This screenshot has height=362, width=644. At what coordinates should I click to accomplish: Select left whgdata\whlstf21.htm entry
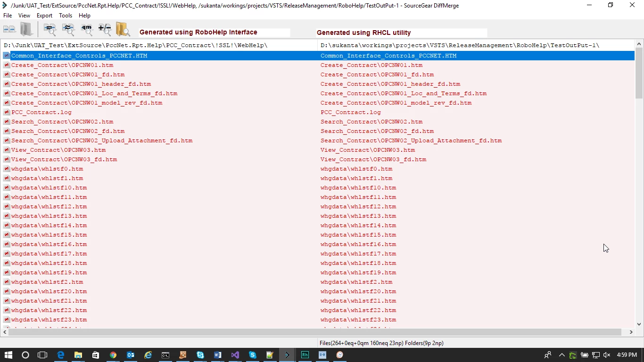pyautogui.click(x=49, y=301)
